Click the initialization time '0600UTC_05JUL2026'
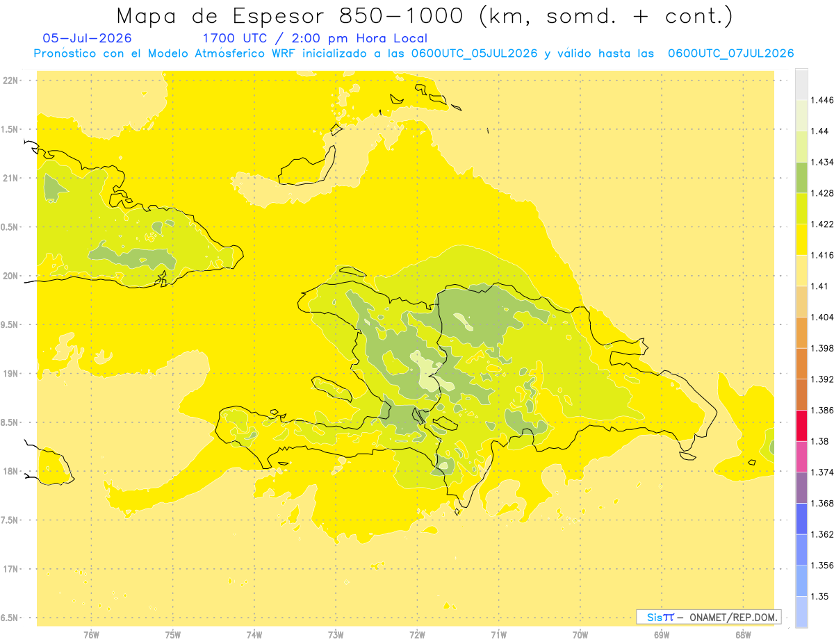 474,53
